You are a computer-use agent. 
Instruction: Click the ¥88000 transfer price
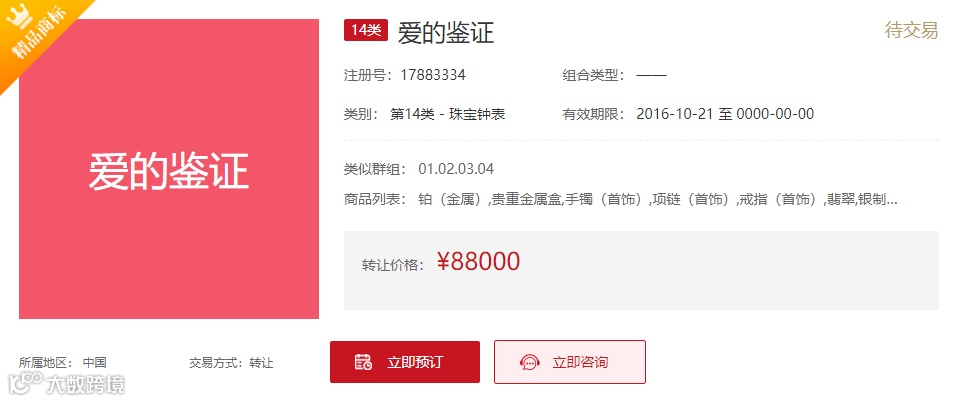coord(479,261)
